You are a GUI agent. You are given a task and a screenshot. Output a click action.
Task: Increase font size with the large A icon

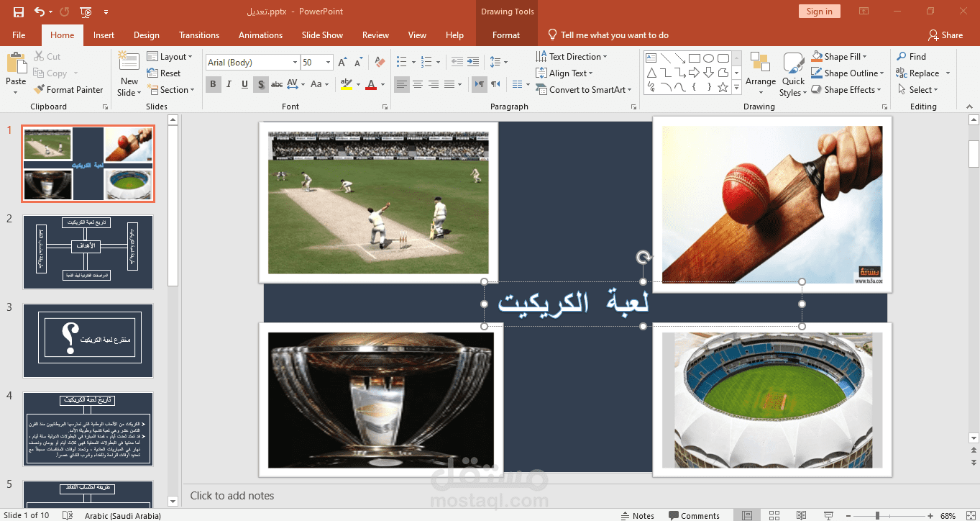[x=342, y=63]
